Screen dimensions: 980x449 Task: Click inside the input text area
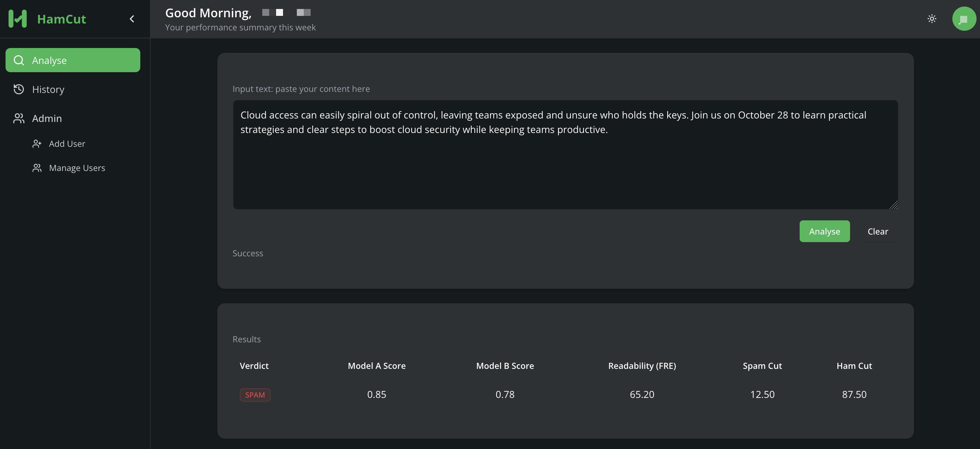click(x=565, y=167)
